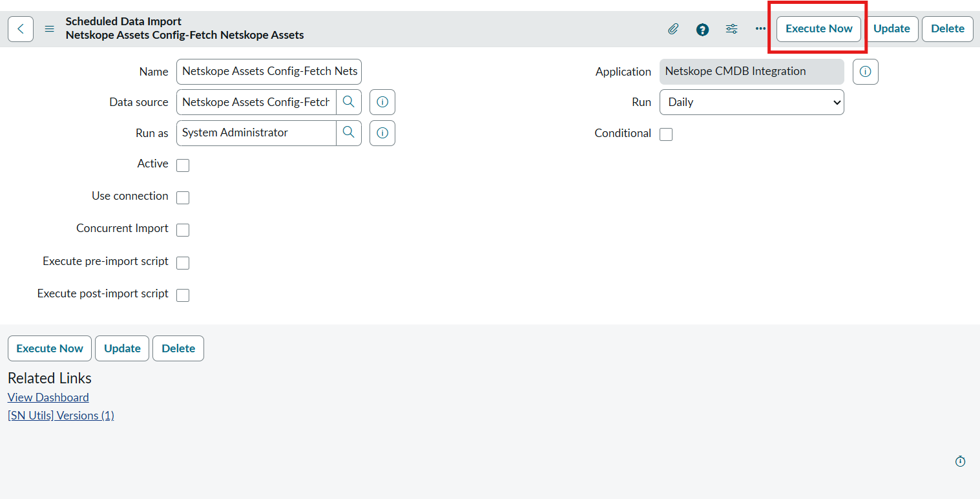This screenshot has width=980, height=499.
Task: Open response time timer icon
Action: (x=960, y=462)
